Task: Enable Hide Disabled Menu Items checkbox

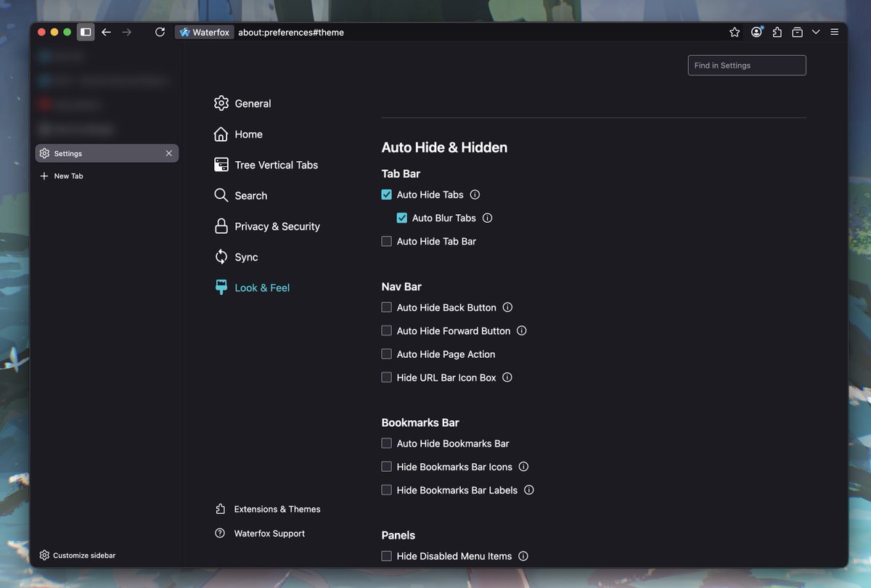Action: [x=387, y=556]
